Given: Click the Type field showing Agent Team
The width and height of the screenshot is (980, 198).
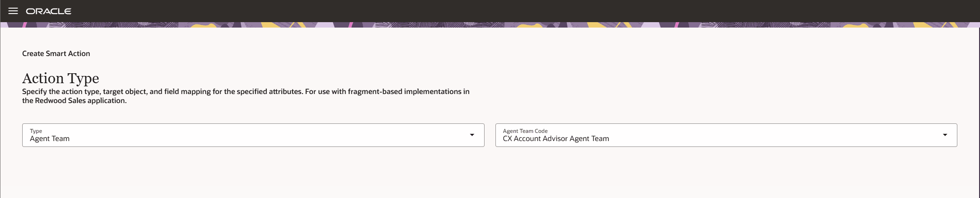Looking at the screenshot, I should coord(253,135).
